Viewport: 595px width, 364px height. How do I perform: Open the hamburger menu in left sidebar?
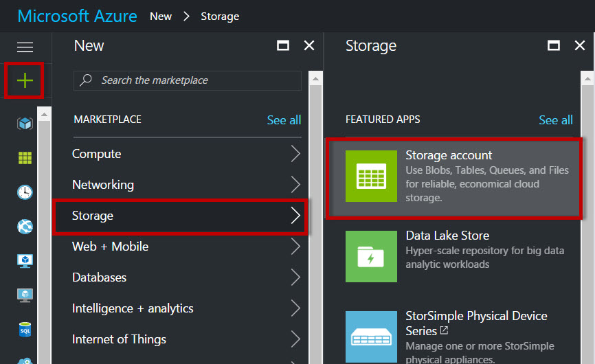click(x=25, y=47)
